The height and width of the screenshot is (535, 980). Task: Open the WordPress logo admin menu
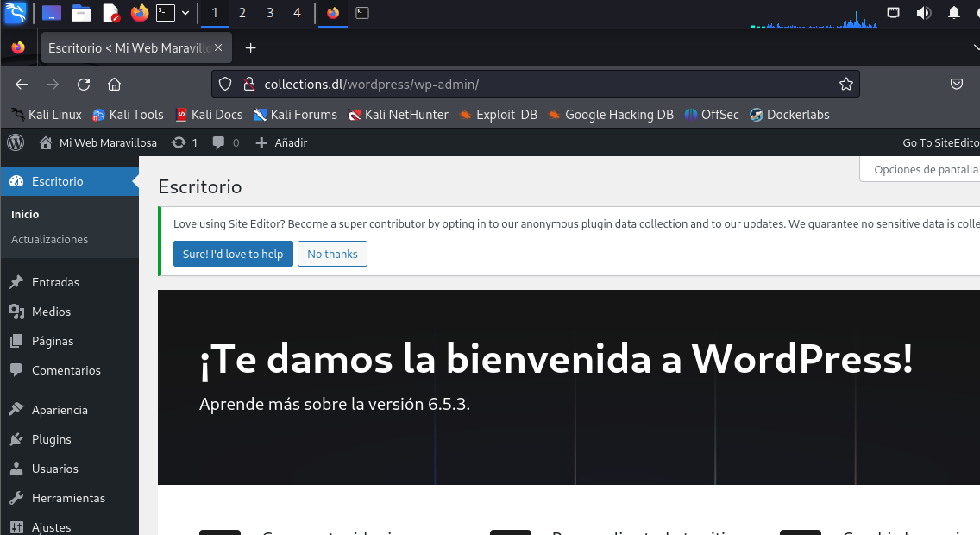click(x=16, y=142)
